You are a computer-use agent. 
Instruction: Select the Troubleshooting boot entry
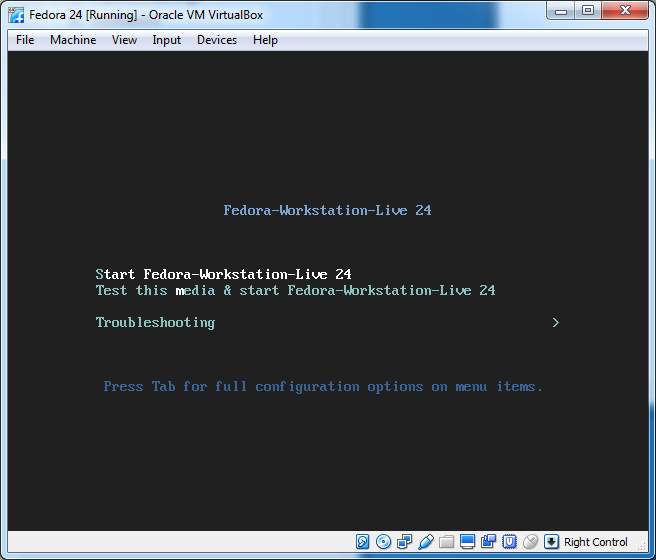pyautogui.click(x=155, y=322)
